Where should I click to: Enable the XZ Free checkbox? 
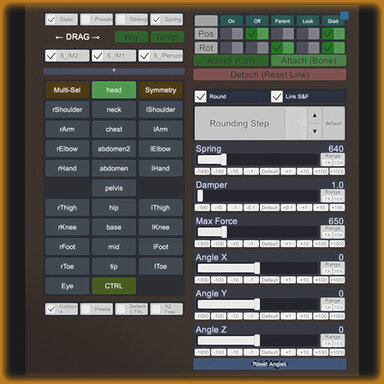[x=166, y=309]
